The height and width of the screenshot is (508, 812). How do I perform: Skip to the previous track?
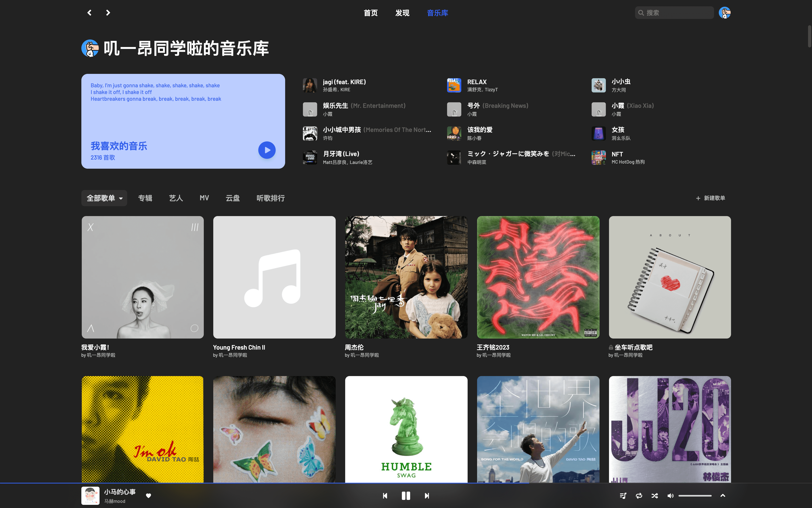point(385,496)
